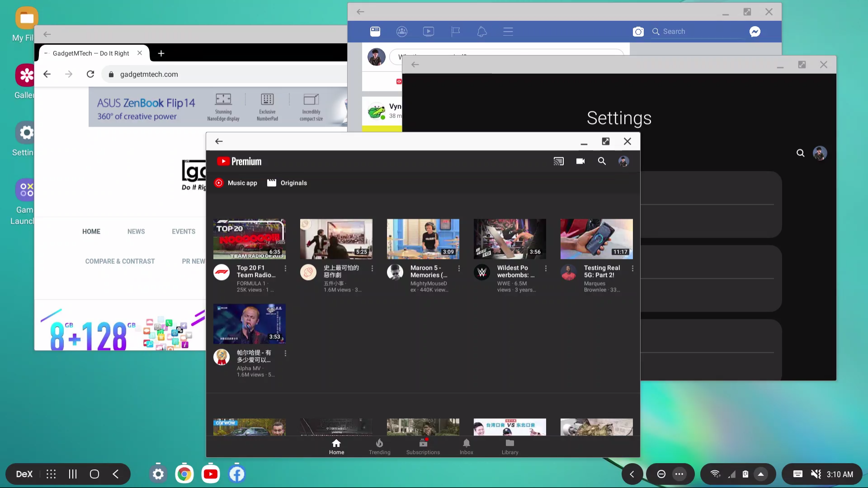Open COMPARE & CONTRAST menu item
Image resolution: width=868 pixels, height=488 pixels.
[120, 261]
